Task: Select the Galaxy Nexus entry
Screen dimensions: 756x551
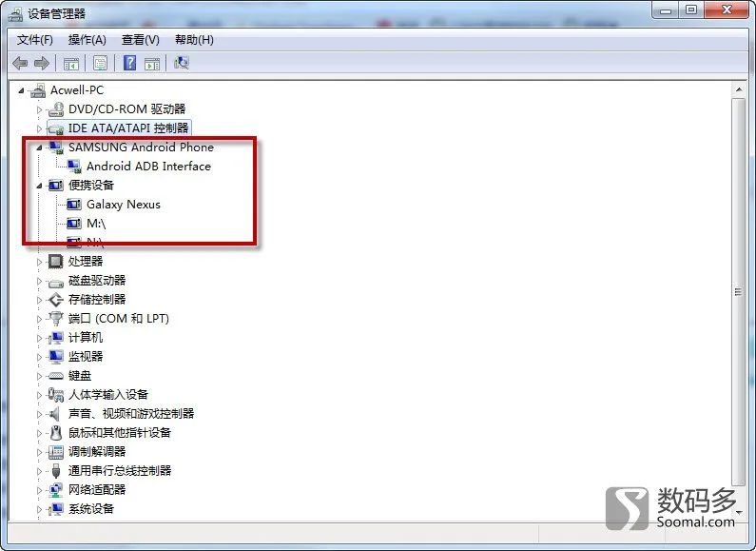Action: pyautogui.click(x=124, y=205)
